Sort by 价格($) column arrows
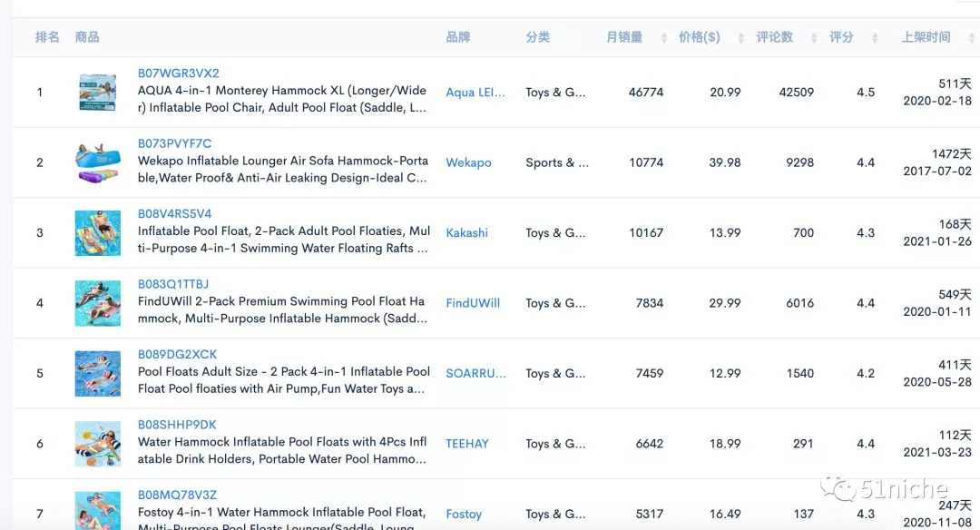The width and height of the screenshot is (980, 530). click(x=740, y=37)
